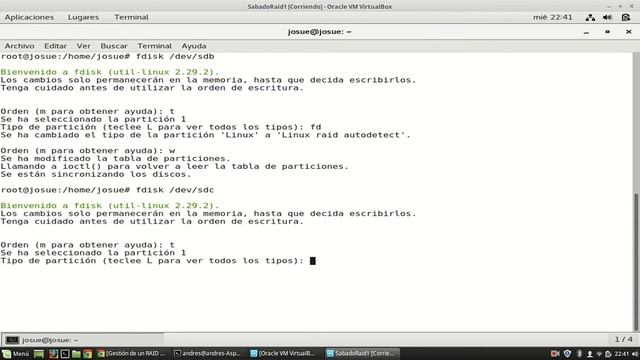The width and height of the screenshot is (640, 360).
Task: Open the guest network connections icon
Action: [x=590, y=17]
